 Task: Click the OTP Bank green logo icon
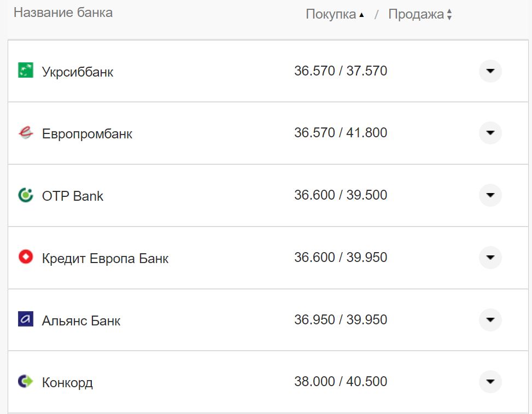(26, 195)
